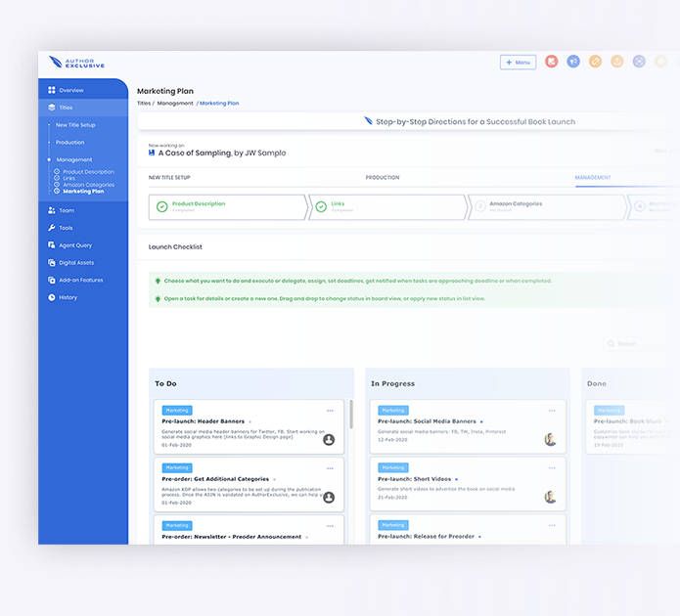Select Amazon Categories in sidebar
680x616 pixels.
coord(88,185)
